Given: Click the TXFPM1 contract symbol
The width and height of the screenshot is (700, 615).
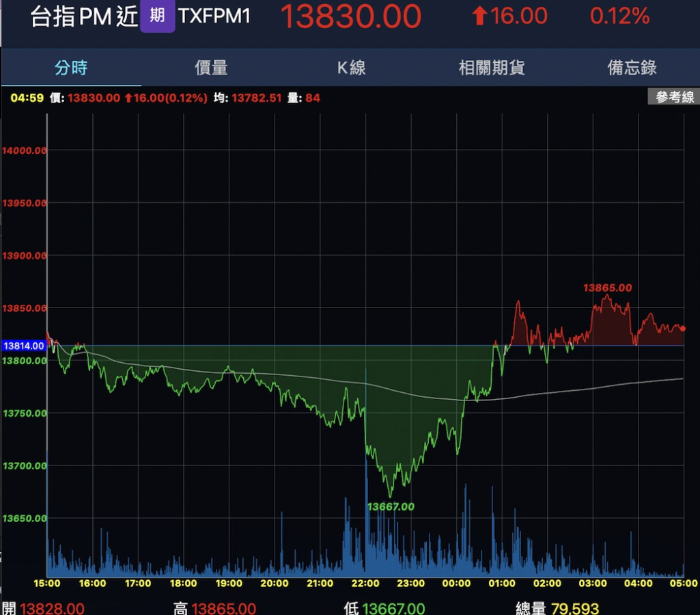Looking at the screenshot, I should point(214,16).
